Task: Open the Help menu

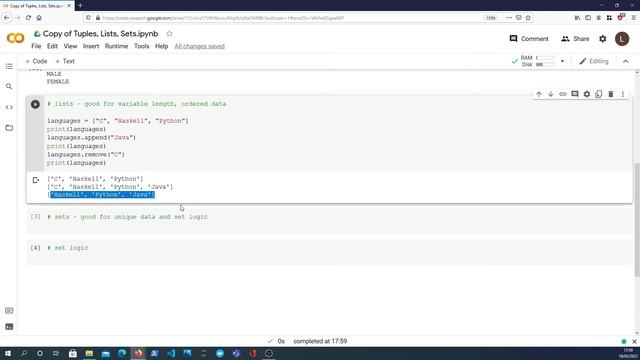Action: (162, 46)
